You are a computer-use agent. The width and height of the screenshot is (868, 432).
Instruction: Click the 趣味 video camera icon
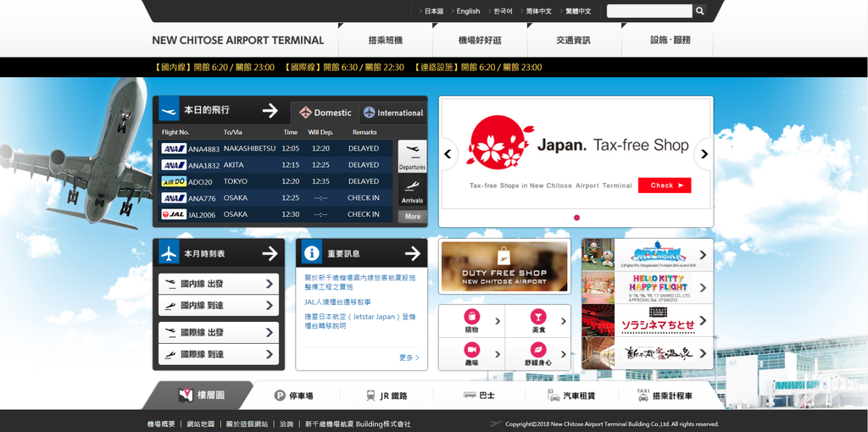point(471,350)
